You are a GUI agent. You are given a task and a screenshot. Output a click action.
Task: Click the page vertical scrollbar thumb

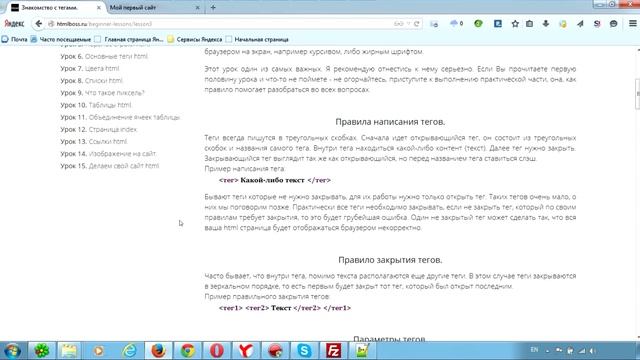(637, 95)
